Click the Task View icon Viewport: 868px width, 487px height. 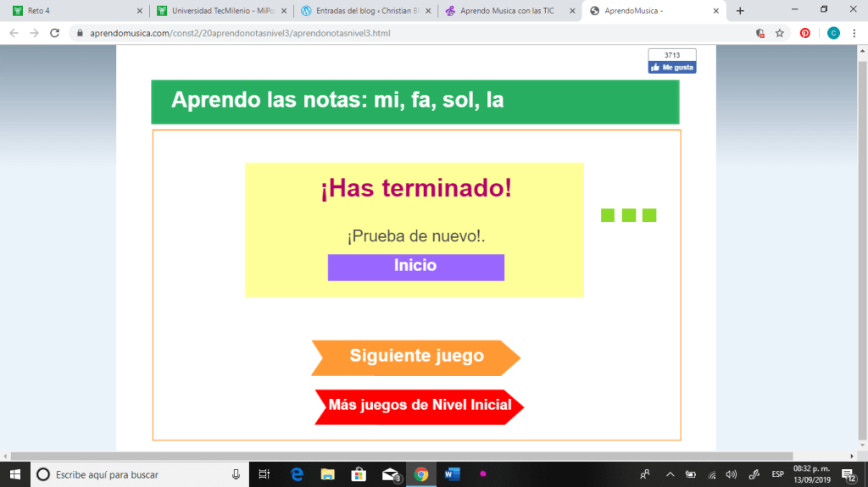coord(264,474)
